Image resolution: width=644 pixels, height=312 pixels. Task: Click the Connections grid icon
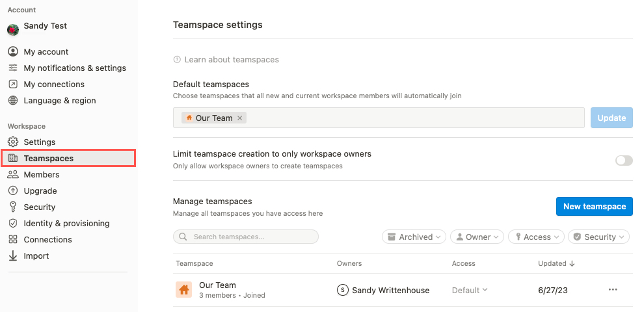click(13, 239)
